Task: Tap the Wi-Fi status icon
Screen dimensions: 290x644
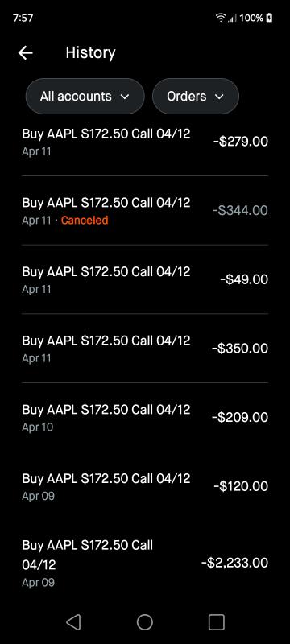Action: pyautogui.click(x=221, y=18)
